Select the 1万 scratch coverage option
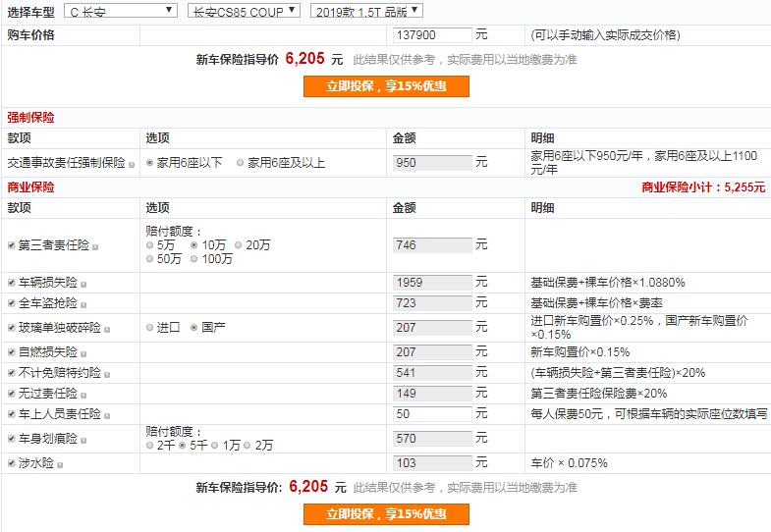This screenshot has height=532, width=771. click(215, 445)
